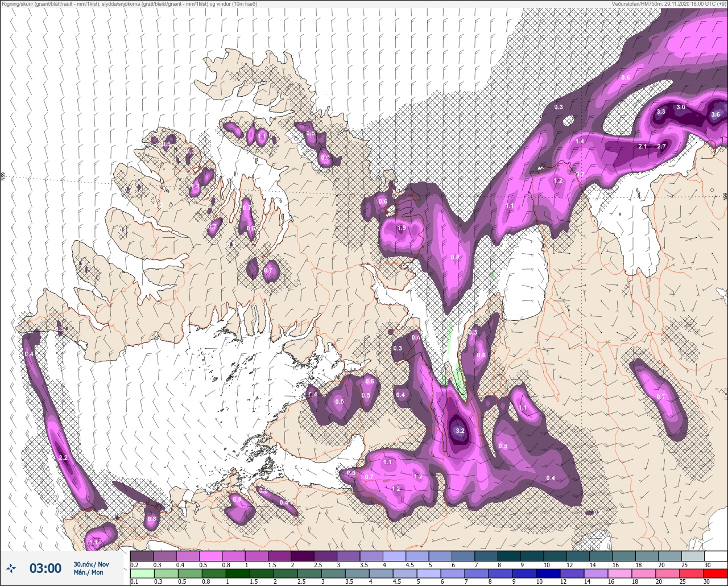The height and width of the screenshot is (586, 728).
Task: Select the dark teal 8 swatch, purple legend row
Action: coord(508,556)
